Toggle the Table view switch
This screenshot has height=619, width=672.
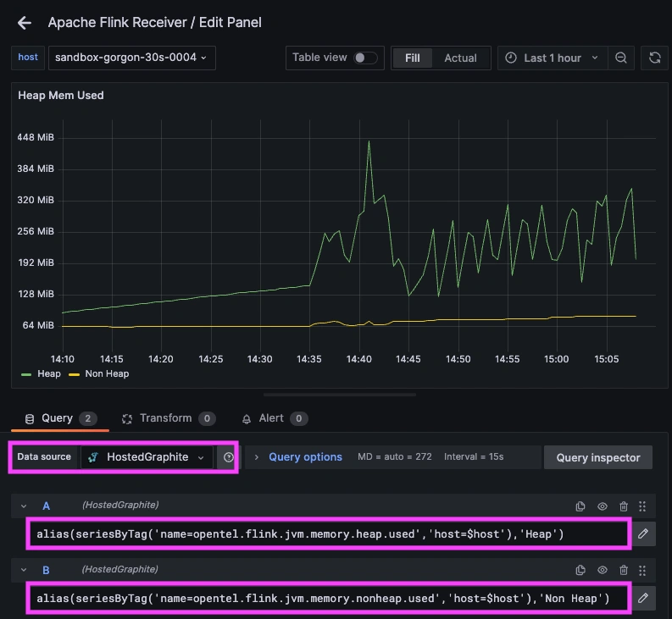(365, 58)
